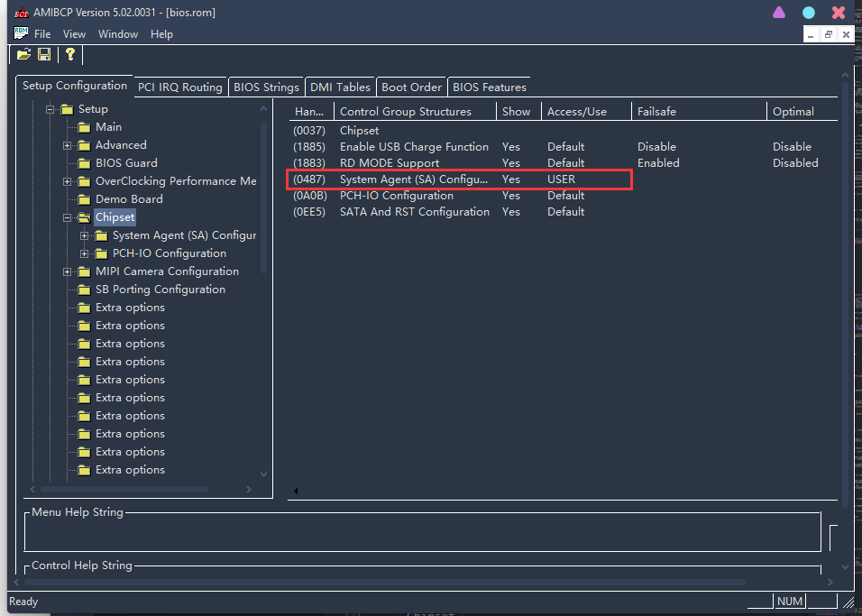
Task: Switch to the BIOS Strings tab
Action: pos(266,87)
